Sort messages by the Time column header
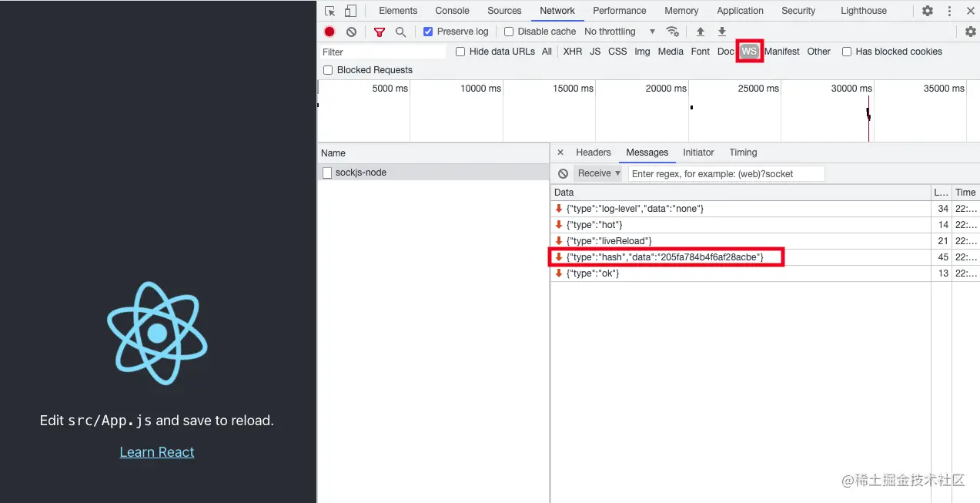Screen dimensions: 980x503 coord(965,193)
